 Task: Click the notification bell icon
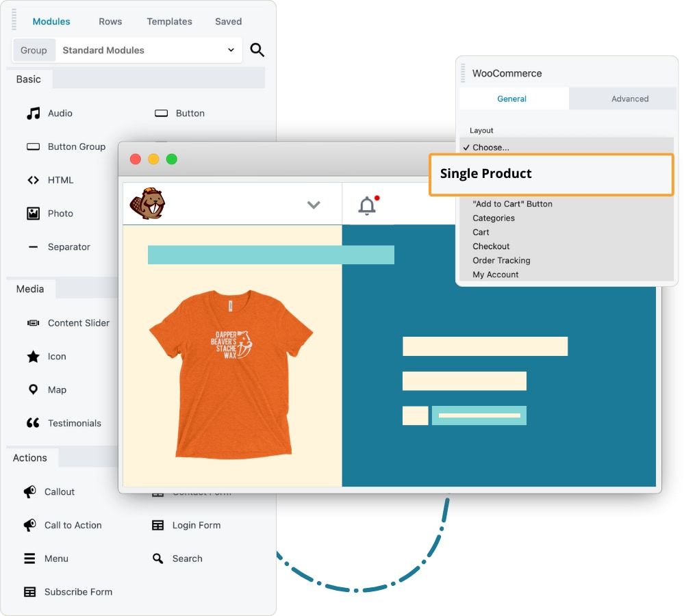tap(368, 205)
